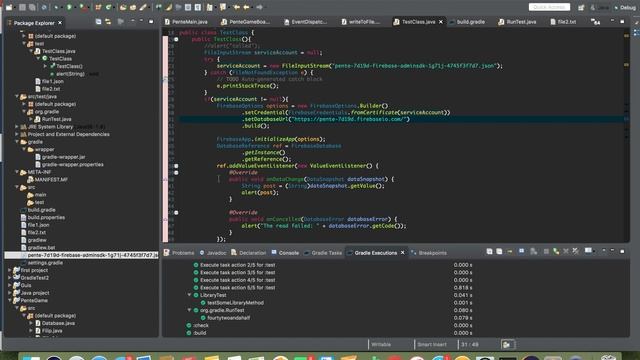Switch to the Java perspective button
This screenshot has height=360, width=640.
(x=600, y=7)
